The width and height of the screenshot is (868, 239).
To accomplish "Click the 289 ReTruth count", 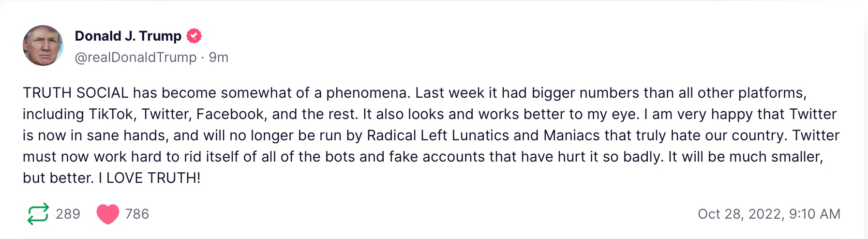I will 68,214.
